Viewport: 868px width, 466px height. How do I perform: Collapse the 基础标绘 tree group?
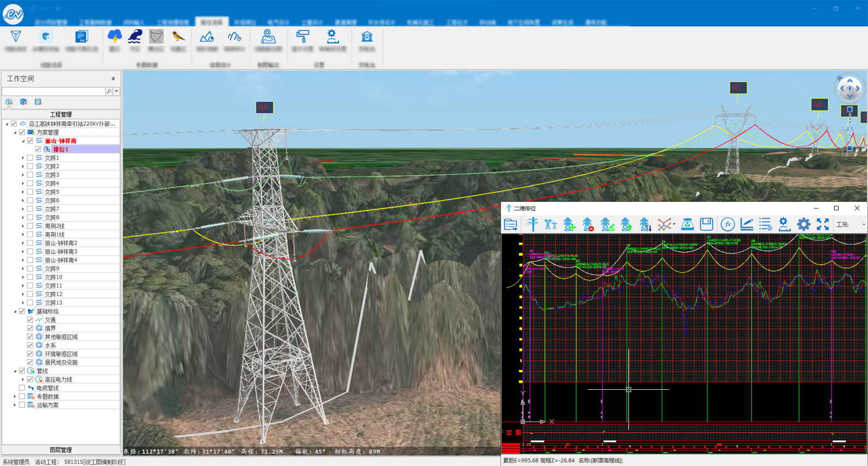[15, 311]
